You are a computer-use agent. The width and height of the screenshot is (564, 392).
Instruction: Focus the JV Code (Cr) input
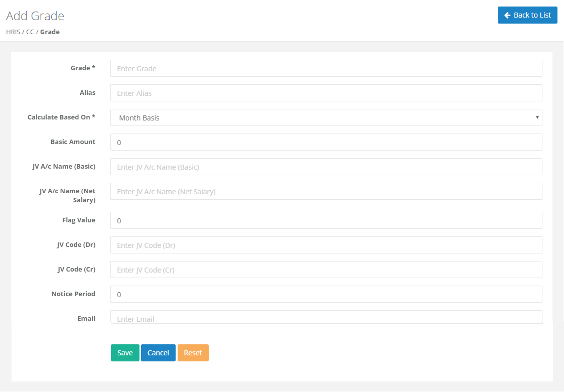pos(326,270)
